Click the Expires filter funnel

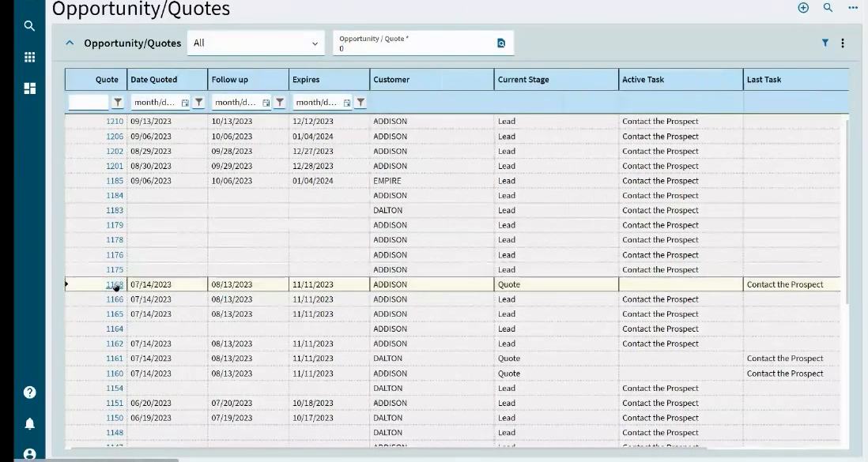pyautogui.click(x=360, y=103)
